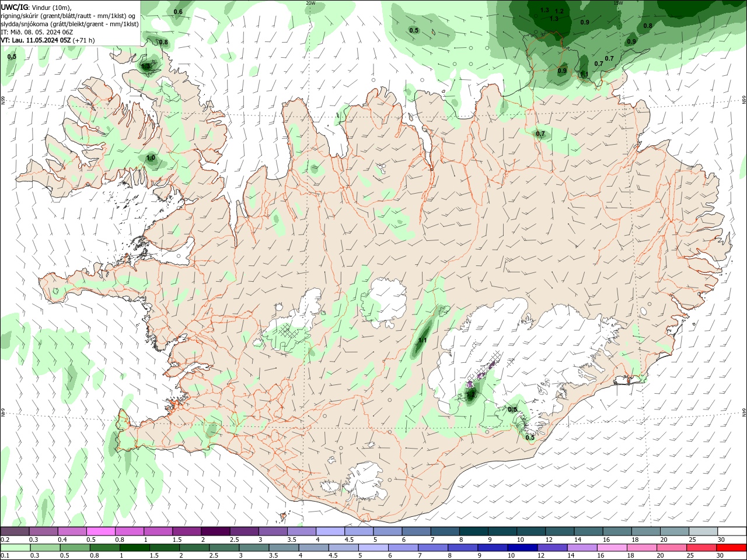The height and width of the screenshot is (560, 747).
Task: Click the 10–12 deep navy lower legend swatch
Action: pos(524,548)
